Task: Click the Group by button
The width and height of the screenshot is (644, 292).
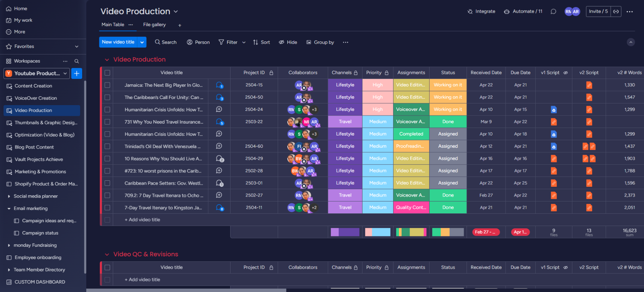Action: click(320, 42)
